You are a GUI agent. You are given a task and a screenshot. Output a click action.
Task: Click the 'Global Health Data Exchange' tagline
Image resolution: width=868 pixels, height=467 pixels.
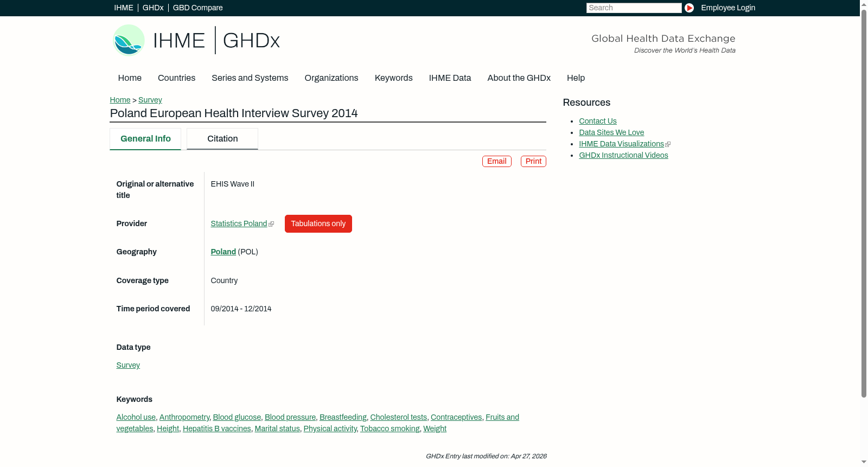tap(663, 39)
